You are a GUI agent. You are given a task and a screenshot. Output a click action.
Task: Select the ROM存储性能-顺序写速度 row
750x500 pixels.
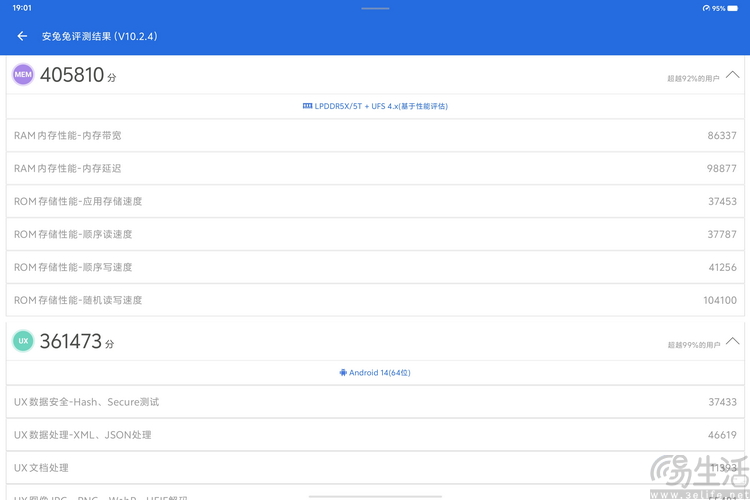pos(375,267)
